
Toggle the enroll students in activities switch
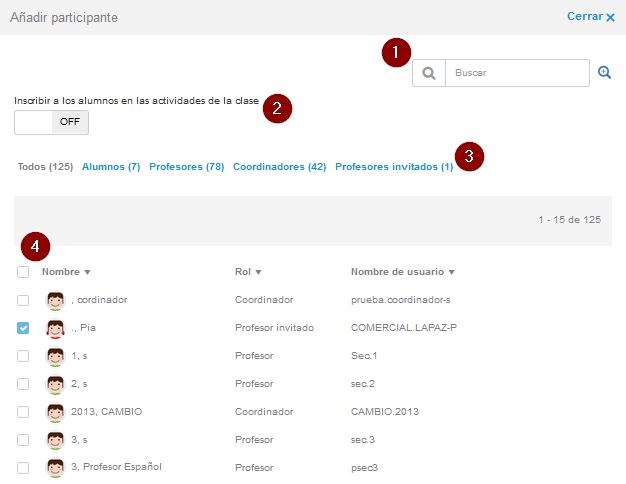click(x=51, y=122)
